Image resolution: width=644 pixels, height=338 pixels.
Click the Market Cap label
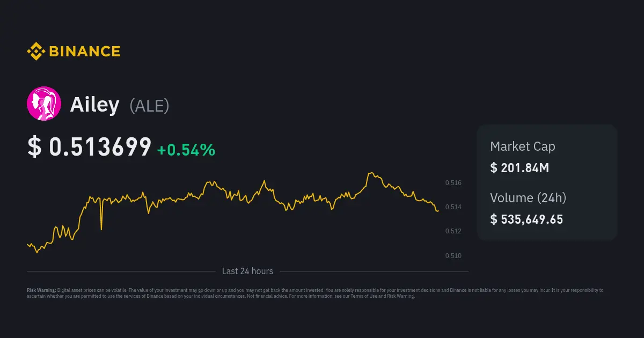coord(522,146)
